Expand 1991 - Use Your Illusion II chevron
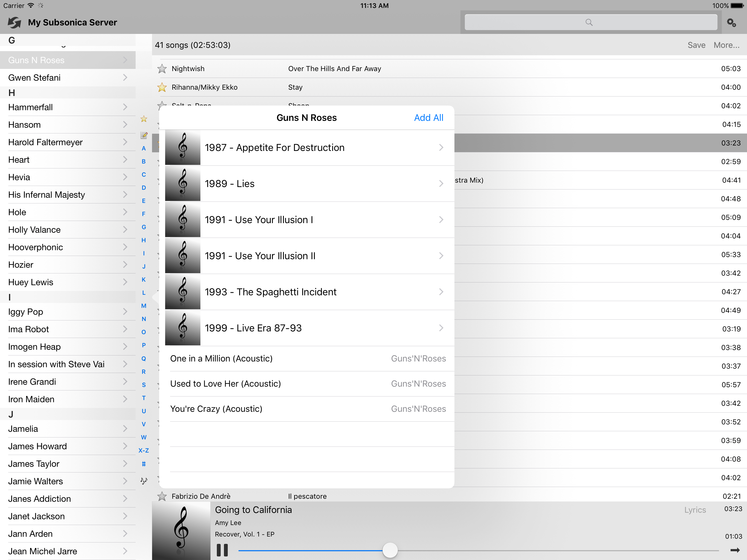Image resolution: width=747 pixels, height=560 pixels. tap(441, 256)
